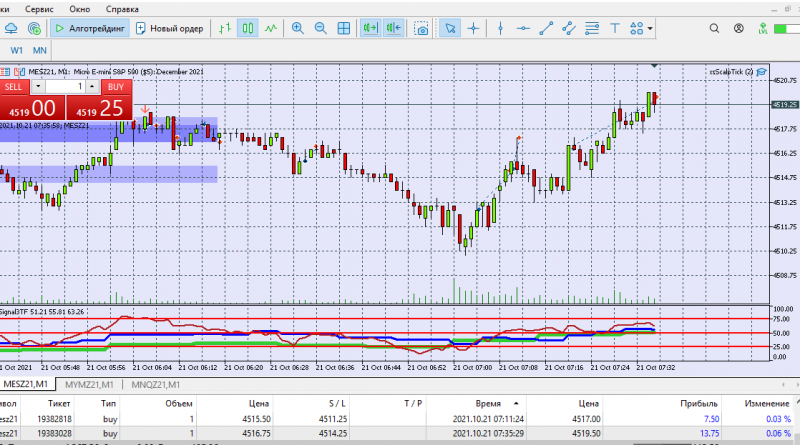Decrease the order volume with the down arrow
The image size is (800, 445).
[39, 88]
